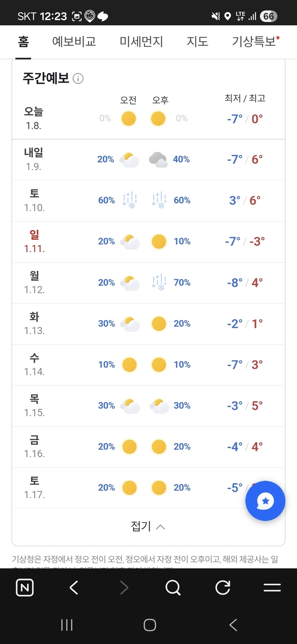Tap the weekly forecast info icon
Screen dimensions: 297x644
tap(78, 78)
